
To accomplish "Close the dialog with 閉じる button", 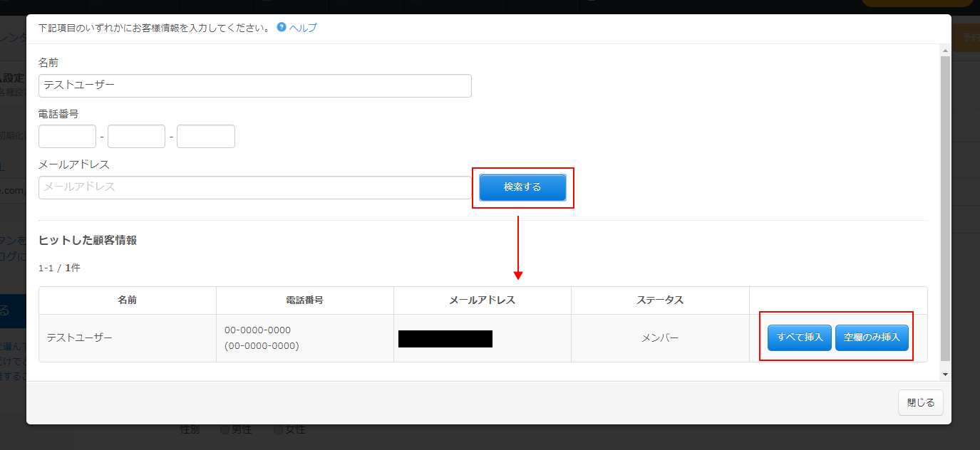I will pyautogui.click(x=920, y=402).
